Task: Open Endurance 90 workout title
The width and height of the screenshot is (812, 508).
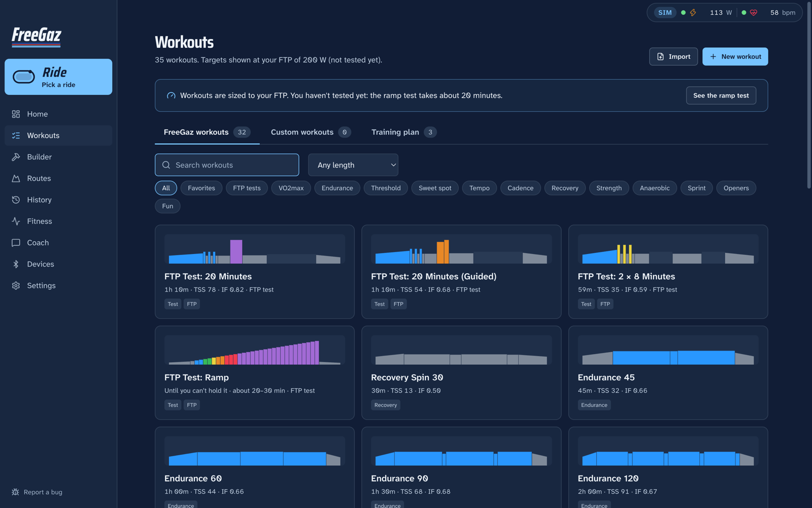Action: tap(399, 479)
